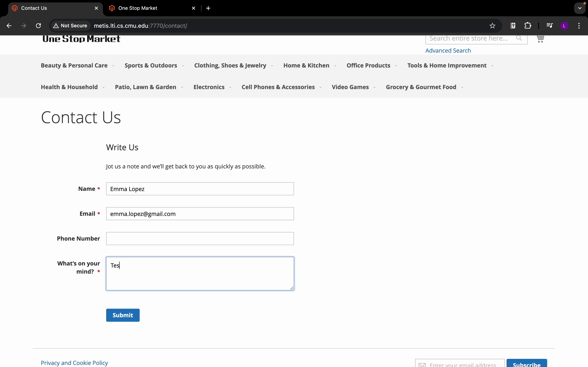Open Home & Kitchen menu item

pos(306,65)
